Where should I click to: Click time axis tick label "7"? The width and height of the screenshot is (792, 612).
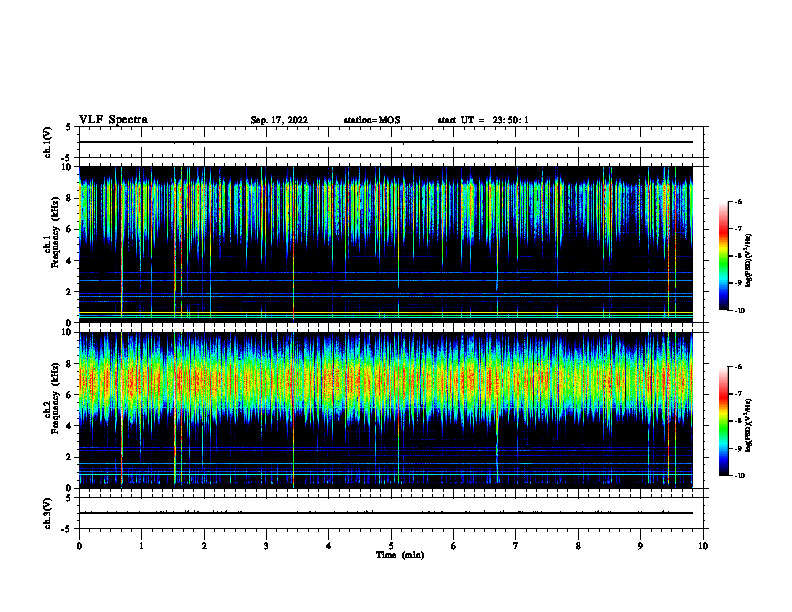(516, 546)
